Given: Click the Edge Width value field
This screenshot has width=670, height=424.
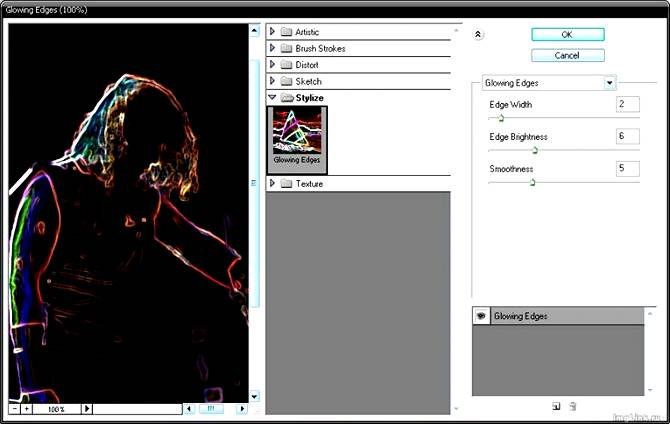Looking at the screenshot, I should [x=627, y=104].
